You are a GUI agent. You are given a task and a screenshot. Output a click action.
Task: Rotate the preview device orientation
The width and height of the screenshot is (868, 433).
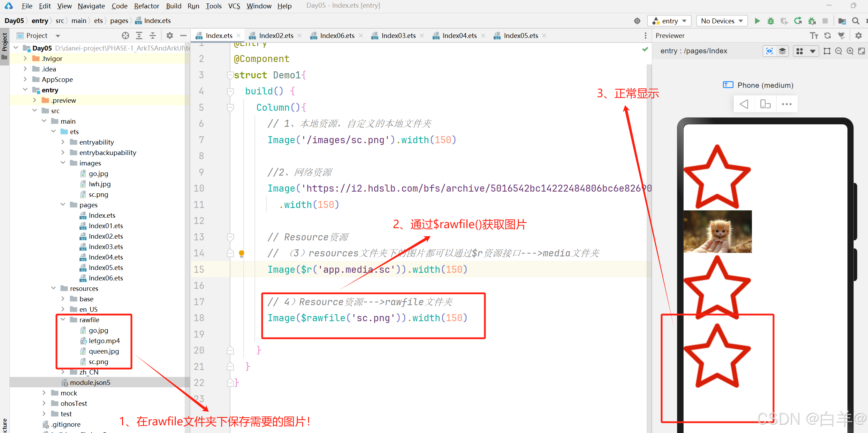coord(765,104)
